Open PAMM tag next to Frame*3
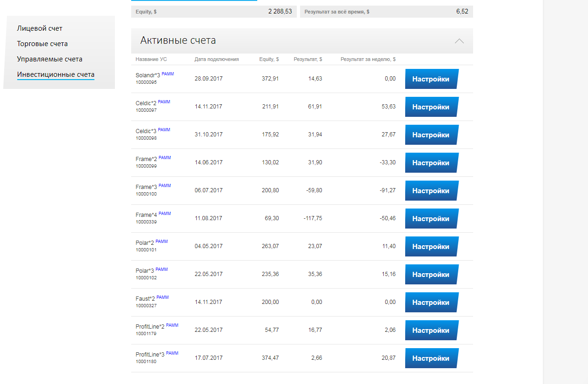The width and height of the screenshot is (588, 384). [x=165, y=186]
